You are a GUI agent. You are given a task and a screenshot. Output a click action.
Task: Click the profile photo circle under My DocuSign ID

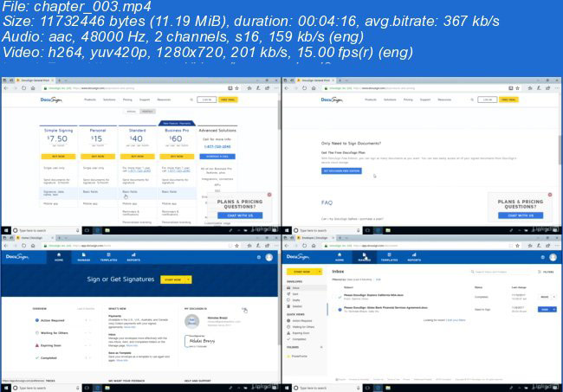coord(192,321)
